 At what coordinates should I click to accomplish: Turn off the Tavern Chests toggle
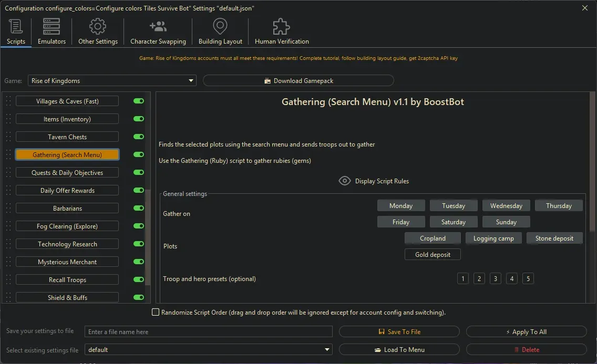click(138, 137)
